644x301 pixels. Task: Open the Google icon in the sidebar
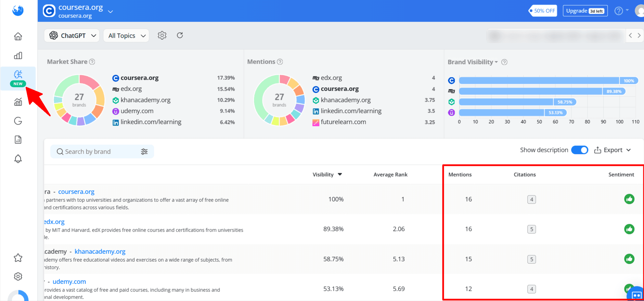point(18,121)
